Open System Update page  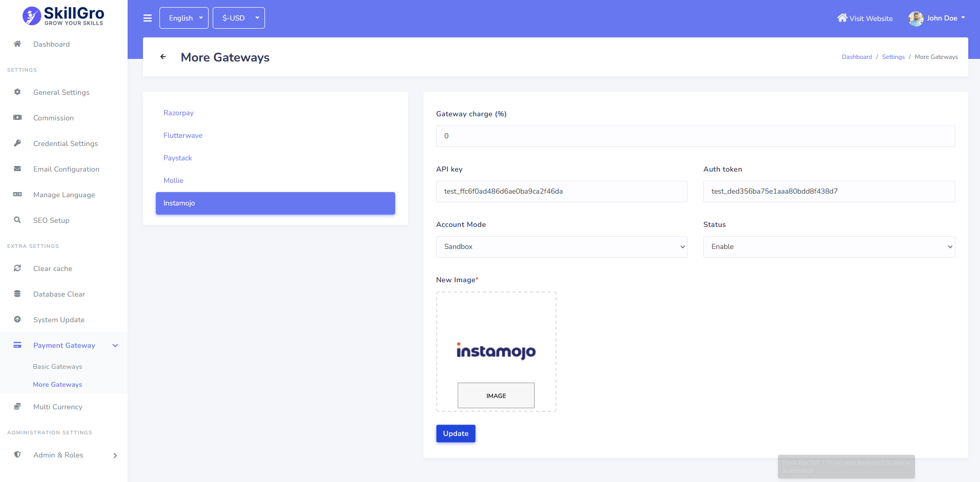click(59, 320)
